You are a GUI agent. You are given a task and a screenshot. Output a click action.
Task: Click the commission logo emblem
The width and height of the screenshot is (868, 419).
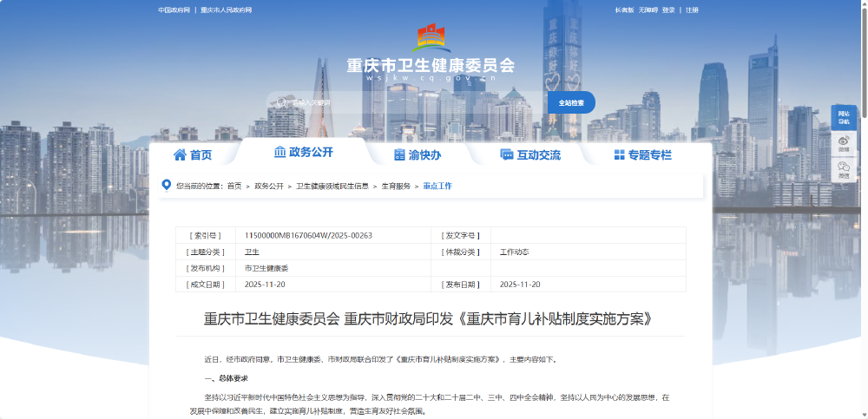pyautogui.click(x=431, y=37)
